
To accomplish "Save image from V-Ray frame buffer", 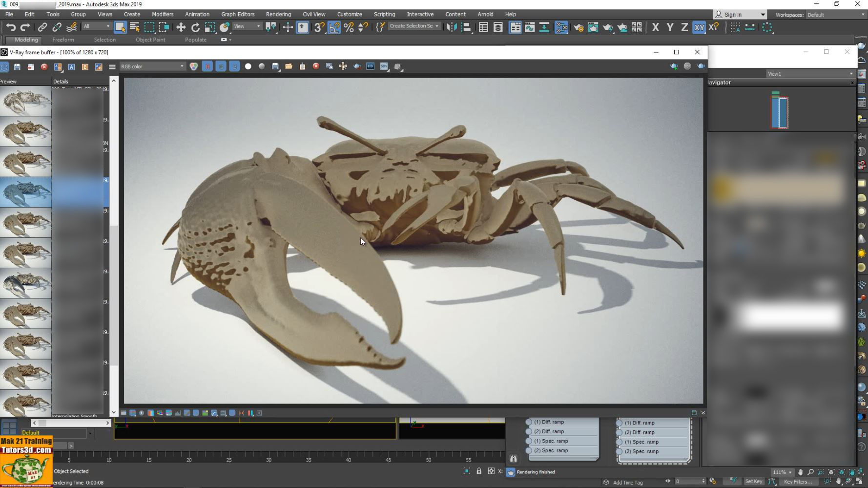I will [x=275, y=66].
